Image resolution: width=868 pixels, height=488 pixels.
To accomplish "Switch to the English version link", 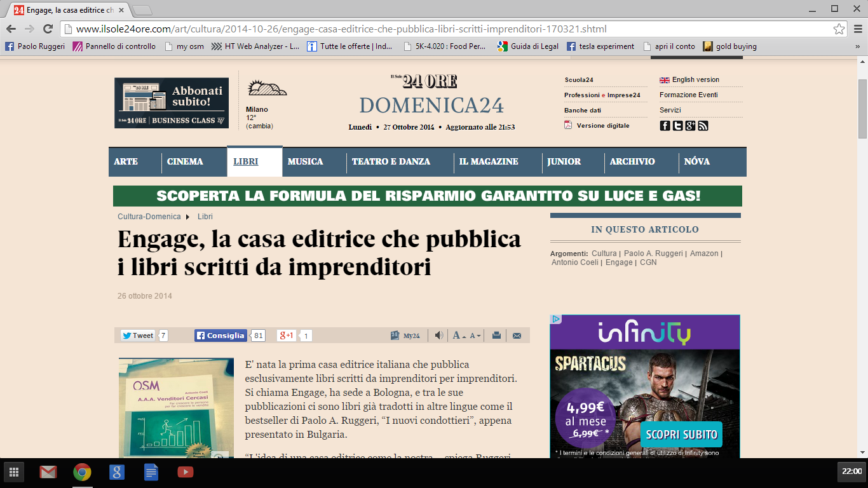I will (689, 79).
